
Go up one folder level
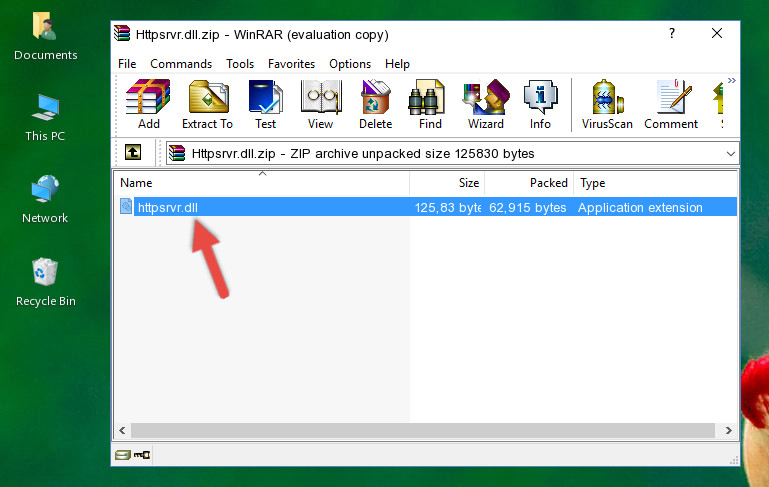coord(133,153)
